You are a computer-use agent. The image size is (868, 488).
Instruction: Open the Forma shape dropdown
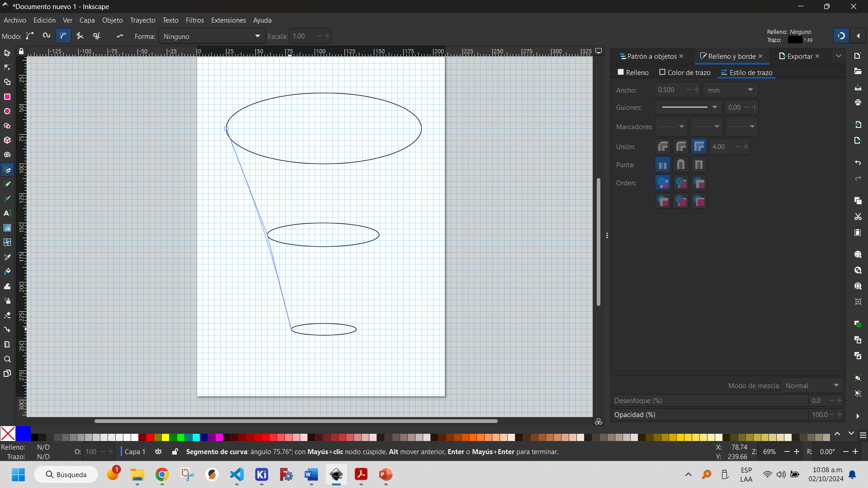coord(212,36)
